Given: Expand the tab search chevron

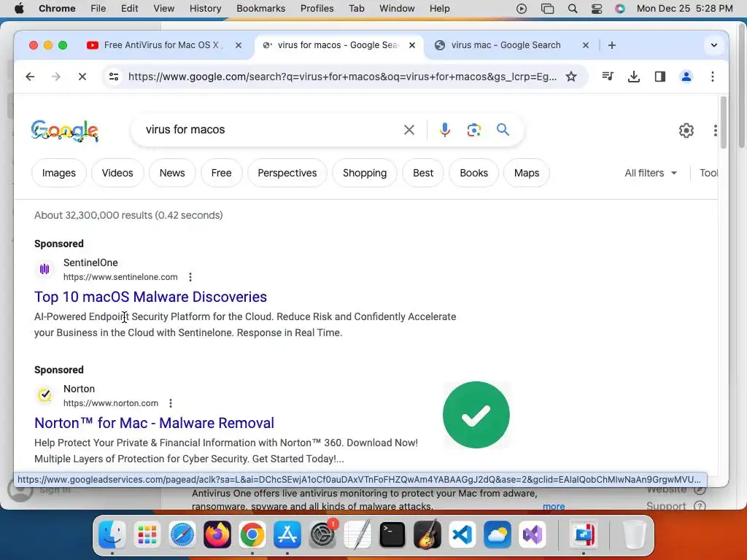Looking at the screenshot, I should (713, 45).
